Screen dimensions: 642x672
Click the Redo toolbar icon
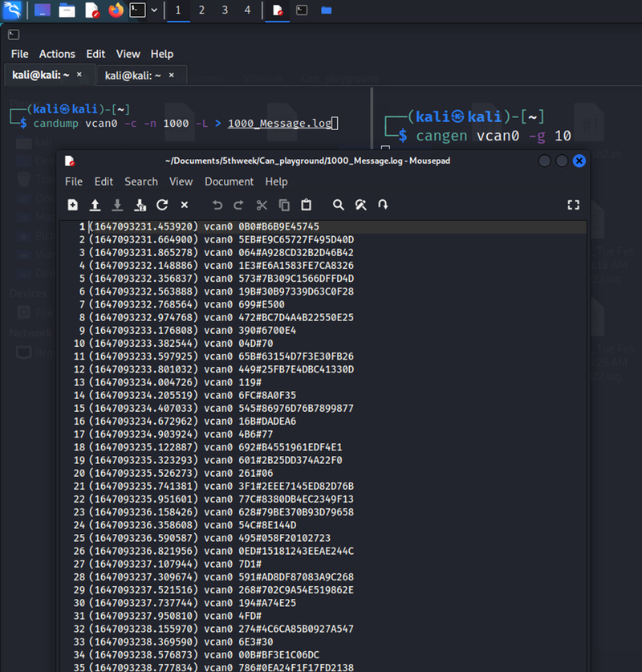pyautogui.click(x=238, y=205)
